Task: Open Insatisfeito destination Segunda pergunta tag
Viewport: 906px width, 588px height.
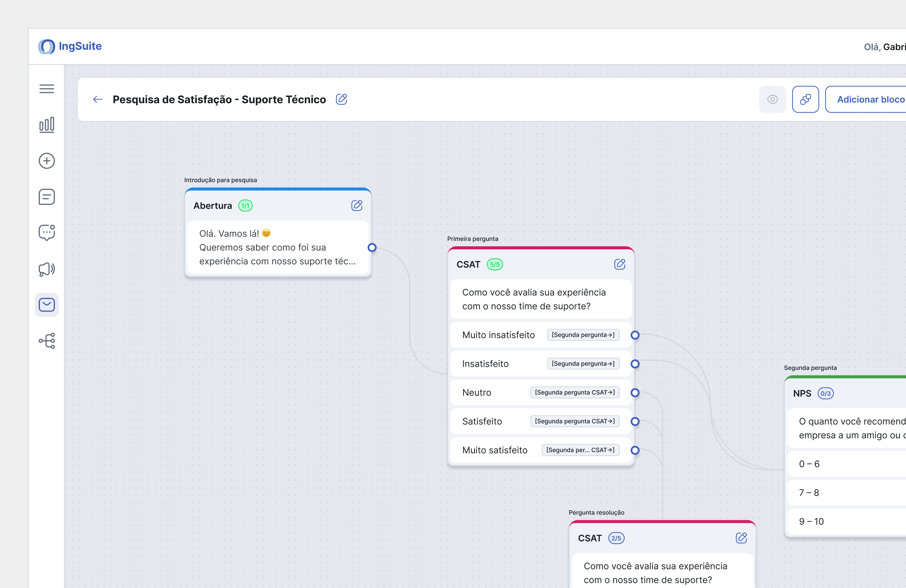Action: pos(583,364)
